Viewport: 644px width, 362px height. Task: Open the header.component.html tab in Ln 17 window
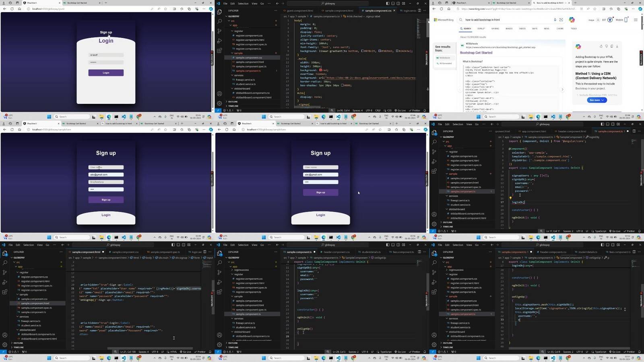pyautogui.click(x=572, y=131)
